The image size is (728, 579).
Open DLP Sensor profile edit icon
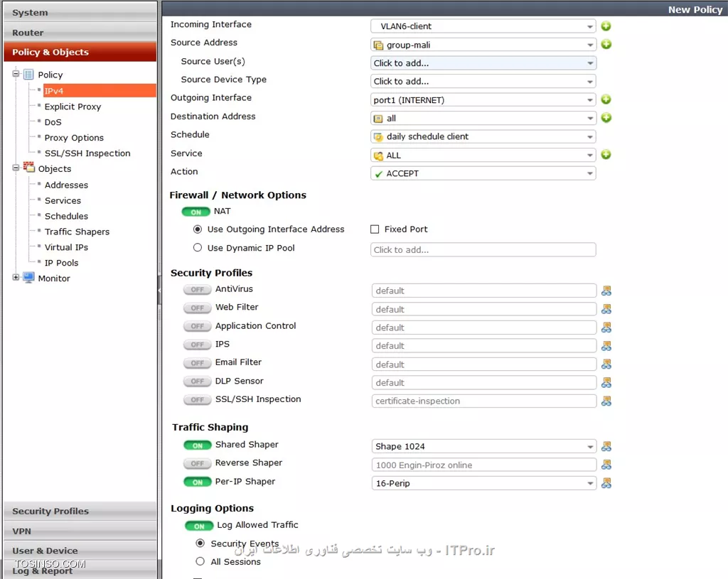click(x=606, y=382)
